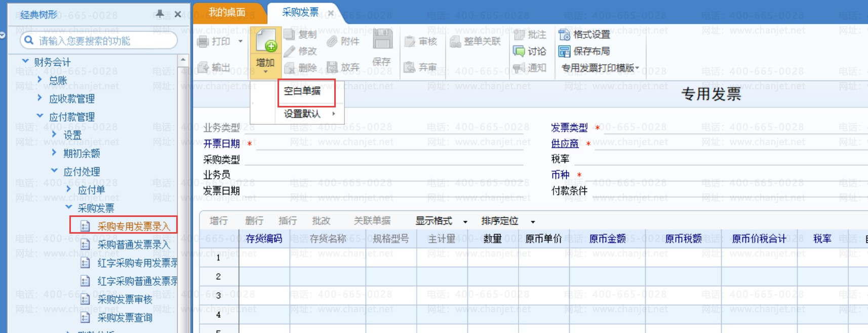Click the function search input field
This screenshot has width=868, height=333.
coord(98,41)
